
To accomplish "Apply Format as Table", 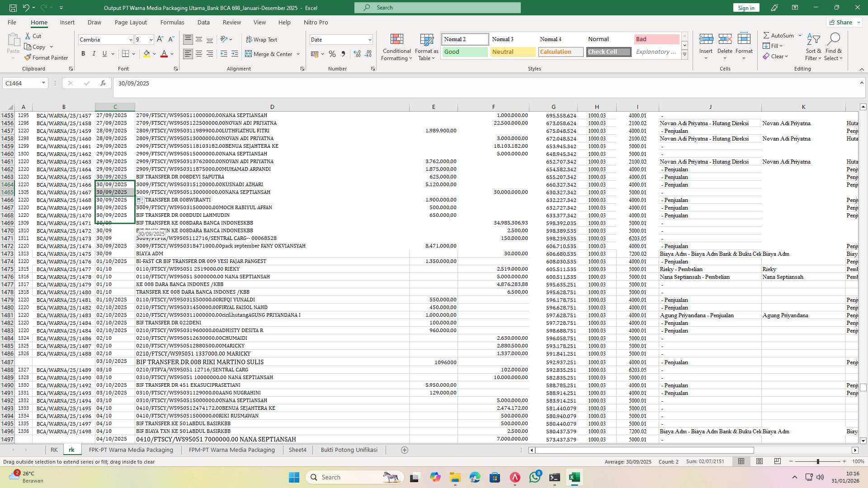I will tap(425, 47).
